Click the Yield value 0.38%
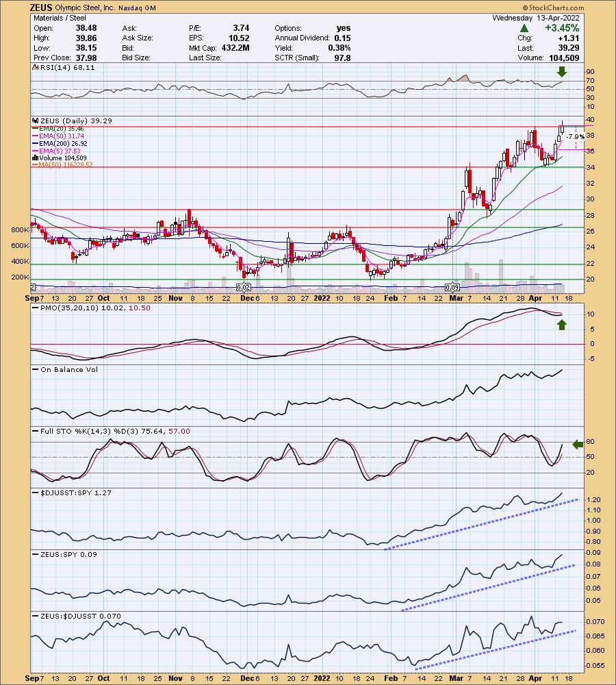Viewport: 616px width, 685px height. [339, 48]
